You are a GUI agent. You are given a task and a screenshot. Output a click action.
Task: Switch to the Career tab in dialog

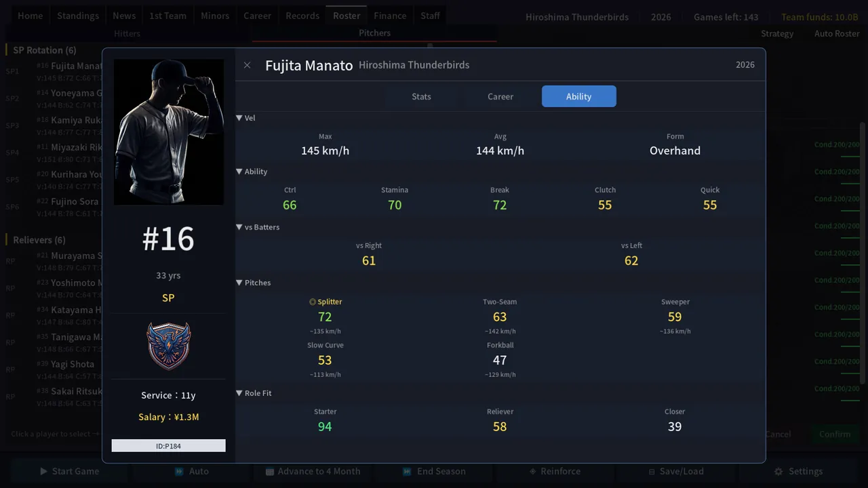coord(500,96)
